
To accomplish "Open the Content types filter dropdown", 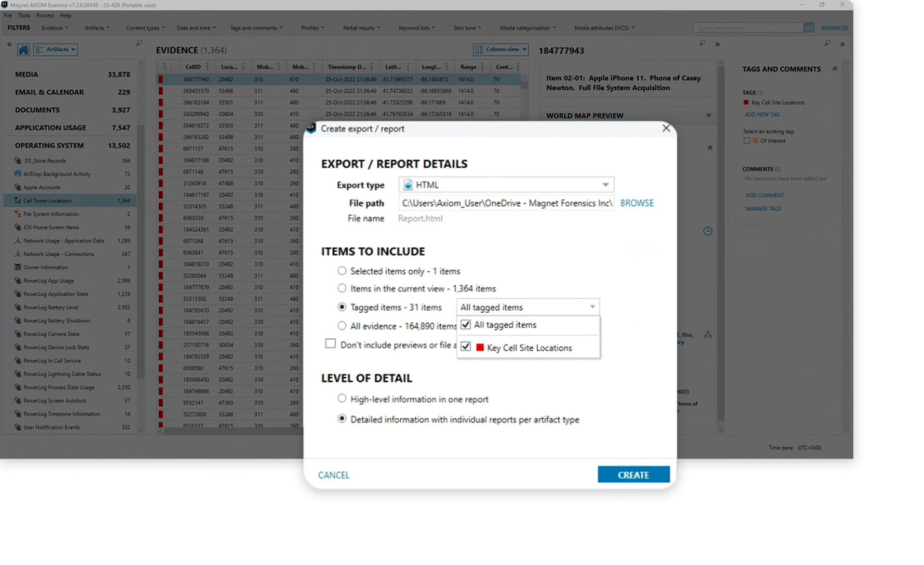I will (145, 28).
